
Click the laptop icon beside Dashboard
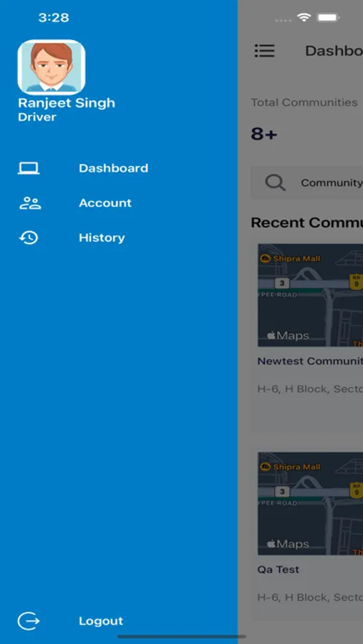tap(29, 168)
